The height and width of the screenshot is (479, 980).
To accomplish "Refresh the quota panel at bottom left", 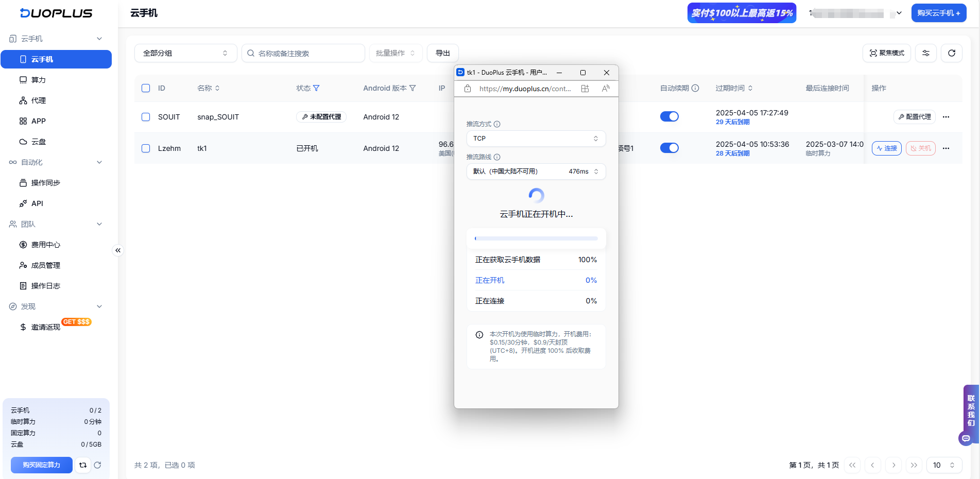I will tap(97, 465).
